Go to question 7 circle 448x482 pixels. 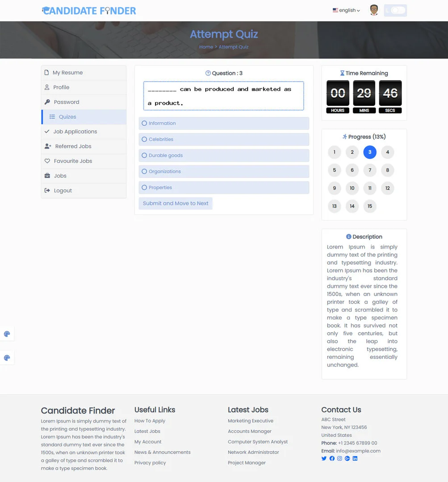[370, 170]
